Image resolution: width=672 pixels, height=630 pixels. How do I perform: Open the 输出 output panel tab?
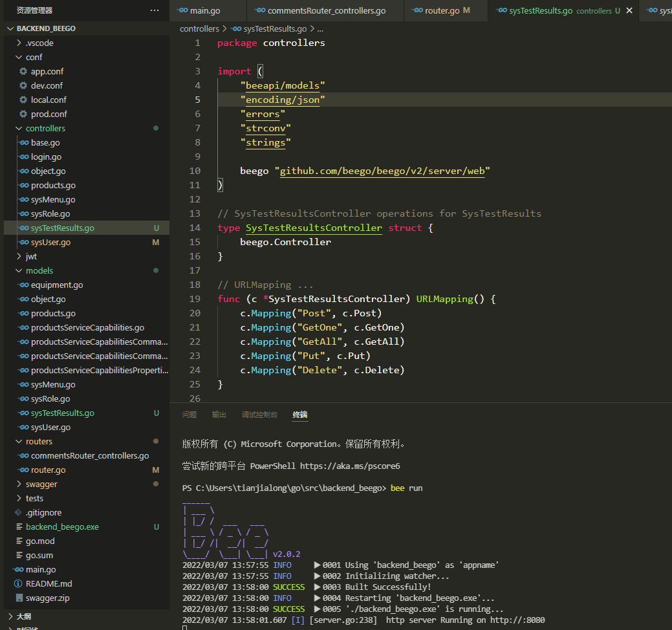point(219,415)
